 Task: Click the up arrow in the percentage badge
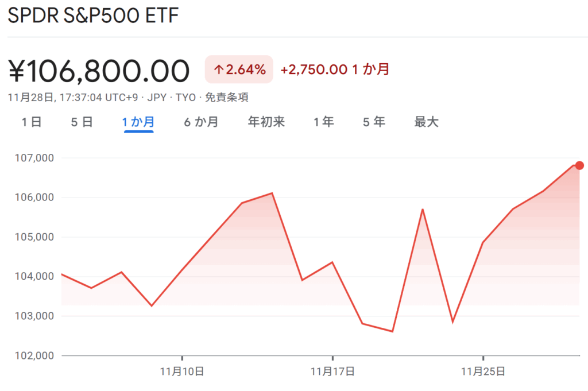218,70
